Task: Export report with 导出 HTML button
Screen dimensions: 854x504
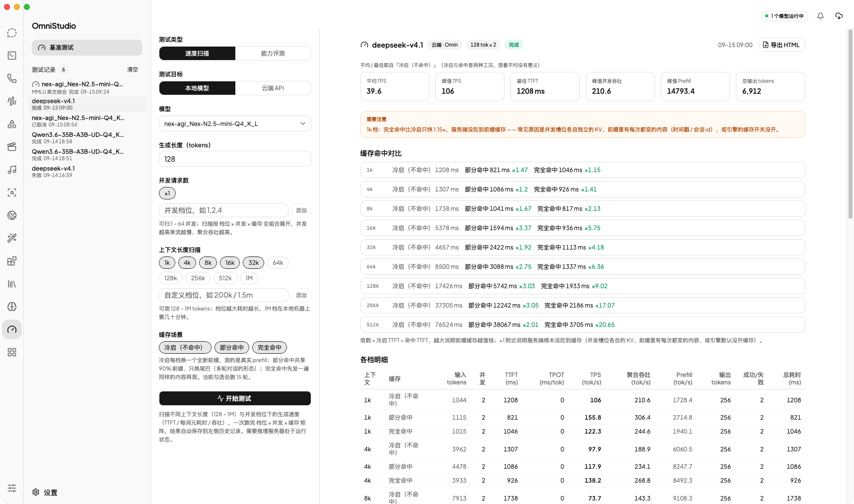Action: pos(782,45)
